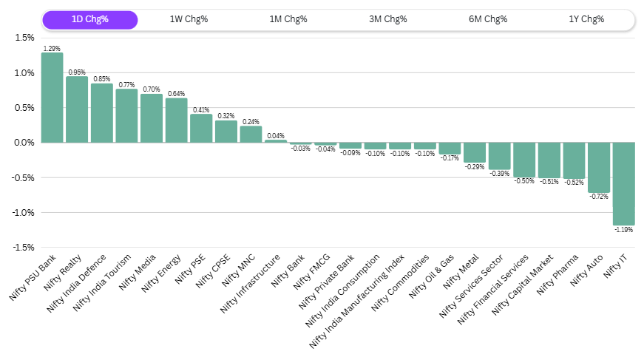
Task: Show the 3M Chg% view
Action: pos(388,19)
